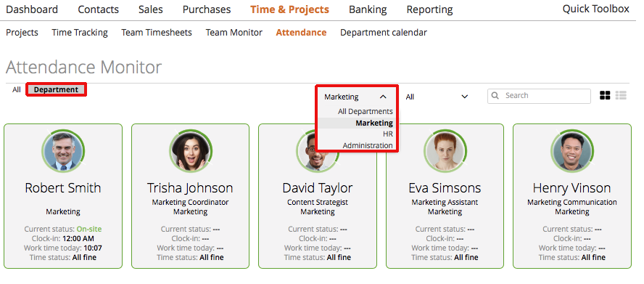Open the Contacts menu
This screenshot has width=644, height=284.
[x=98, y=9]
